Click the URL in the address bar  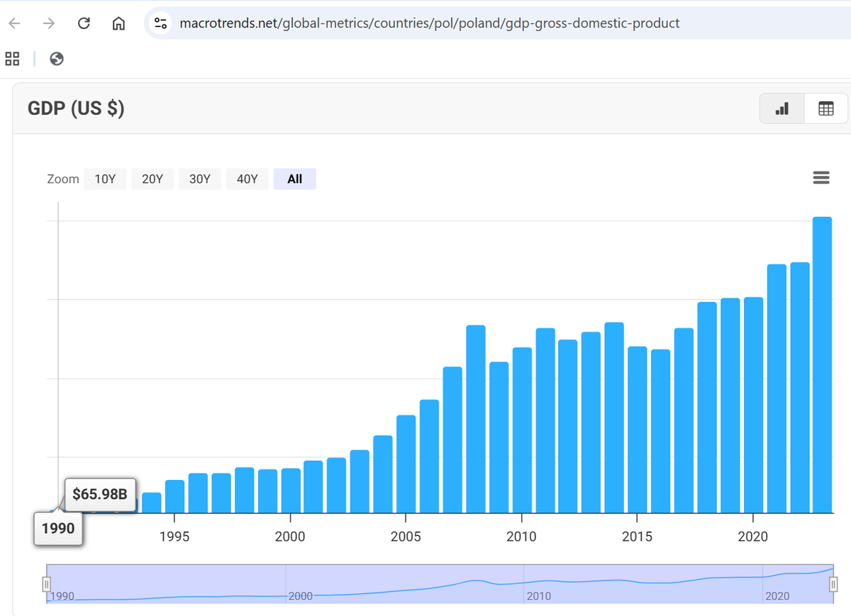point(430,23)
